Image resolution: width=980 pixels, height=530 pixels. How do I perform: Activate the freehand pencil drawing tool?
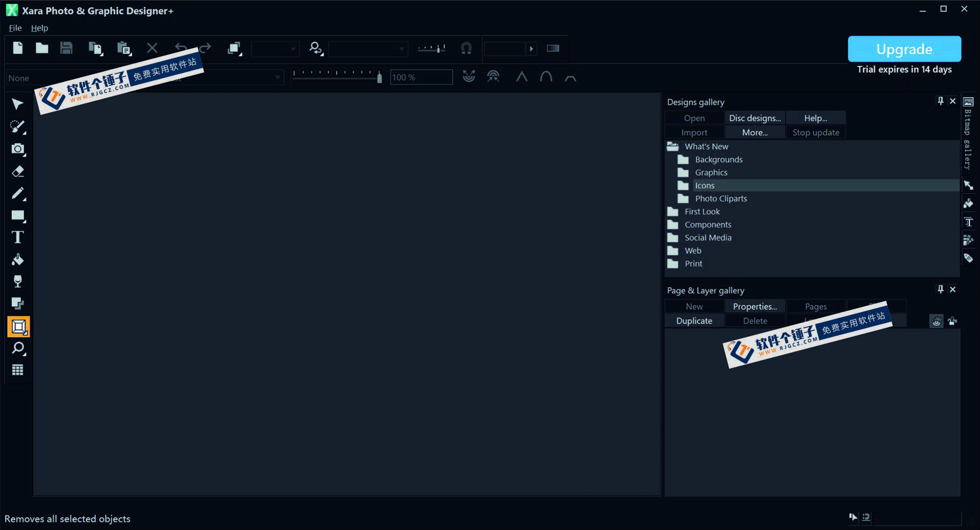point(18,193)
